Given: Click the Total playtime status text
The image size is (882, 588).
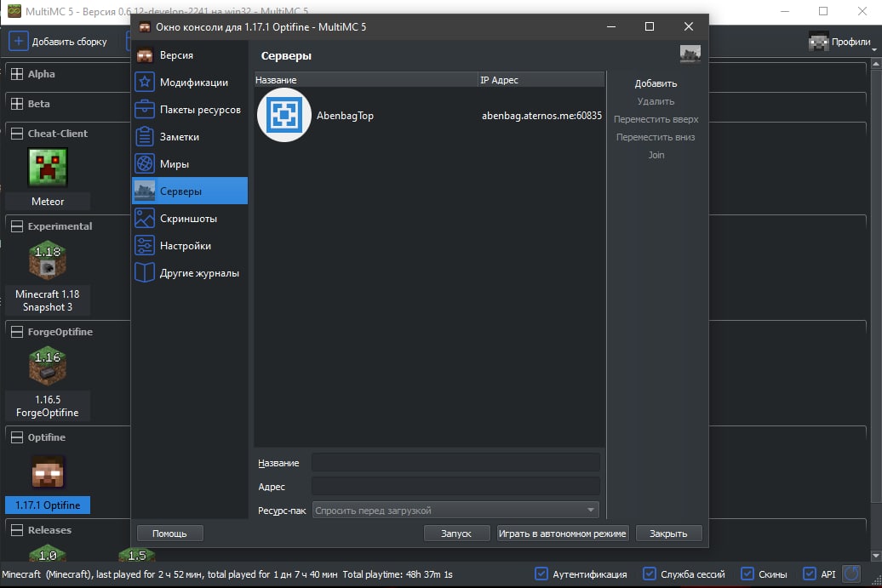Looking at the screenshot, I should (397, 574).
